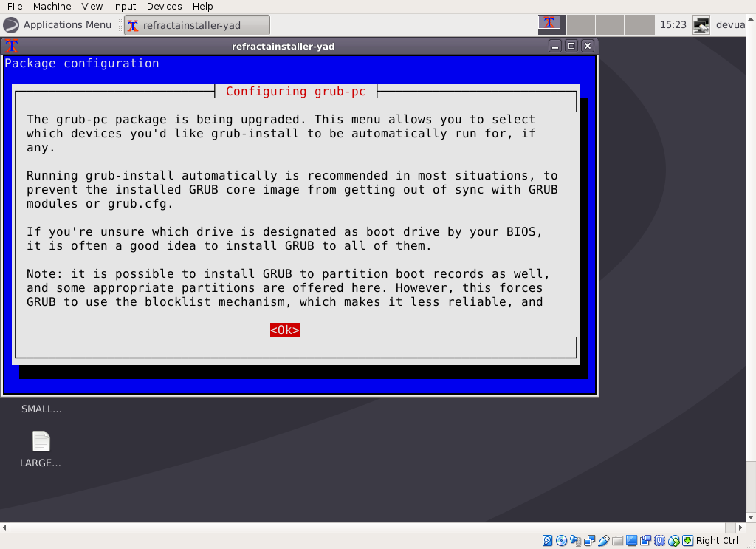The image size is (756, 549).
Task: Switch to the second workspace in pager
Action: [x=581, y=25]
